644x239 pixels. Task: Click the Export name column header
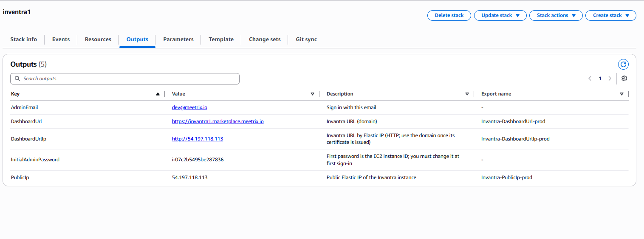pyautogui.click(x=496, y=94)
